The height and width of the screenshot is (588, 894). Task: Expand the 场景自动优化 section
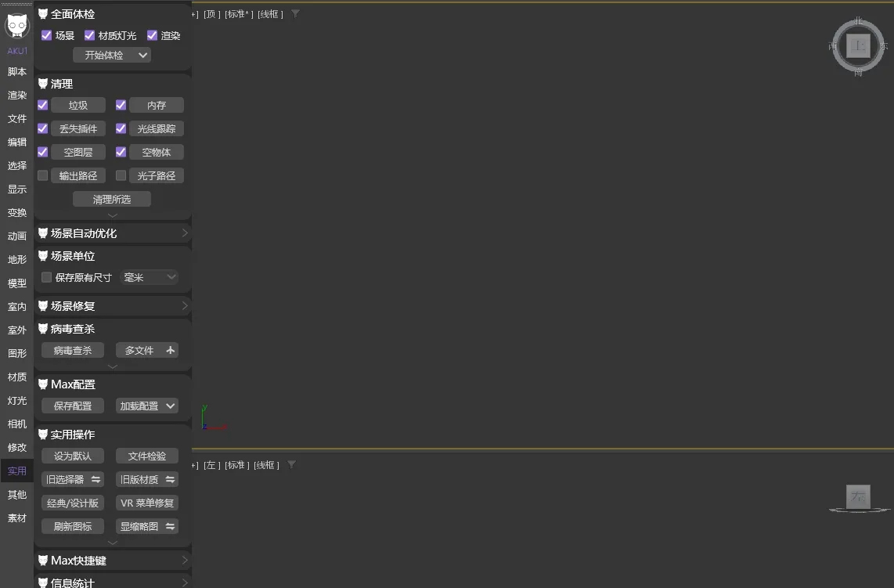pos(185,233)
